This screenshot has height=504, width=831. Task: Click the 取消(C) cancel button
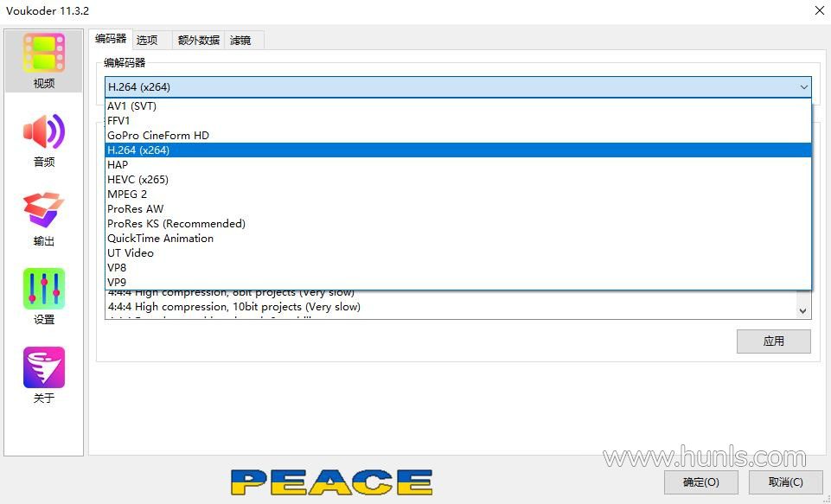[x=785, y=482]
